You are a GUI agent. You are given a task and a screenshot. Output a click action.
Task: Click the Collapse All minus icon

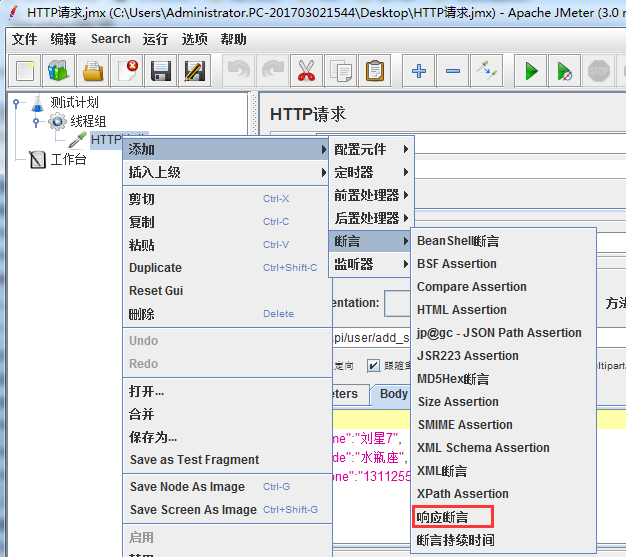pyautogui.click(x=452, y=71)
